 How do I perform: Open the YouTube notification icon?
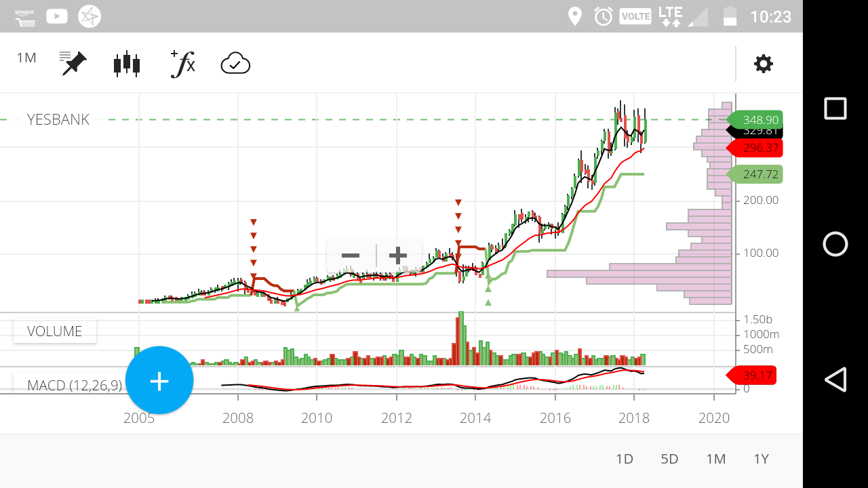[57, 16]
